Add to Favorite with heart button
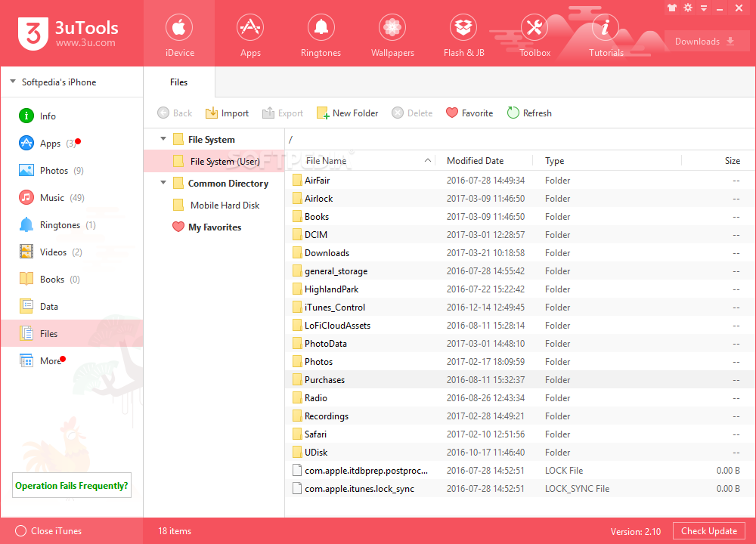The height and width of the screenshot is (544, 756). coord(469,113)
